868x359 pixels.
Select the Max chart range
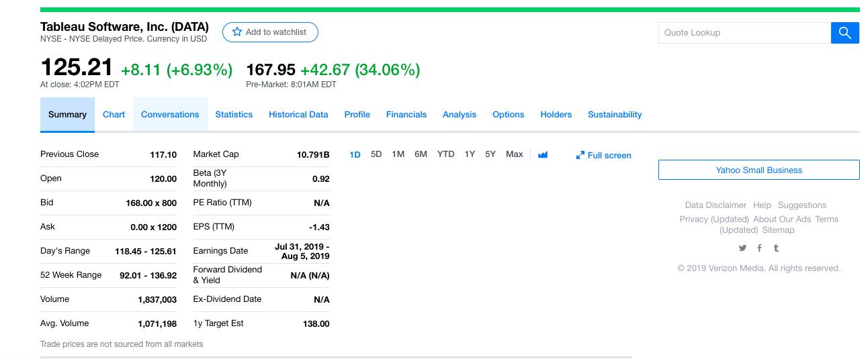point(515,154)
